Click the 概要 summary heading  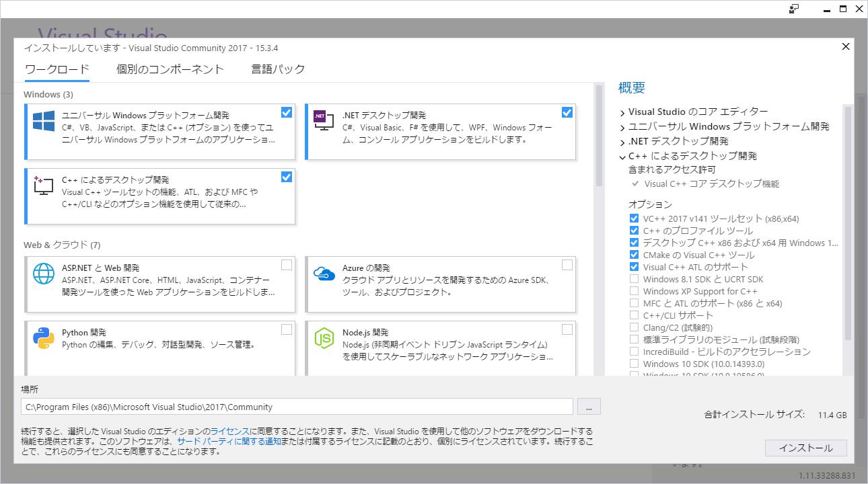point(632,87)
